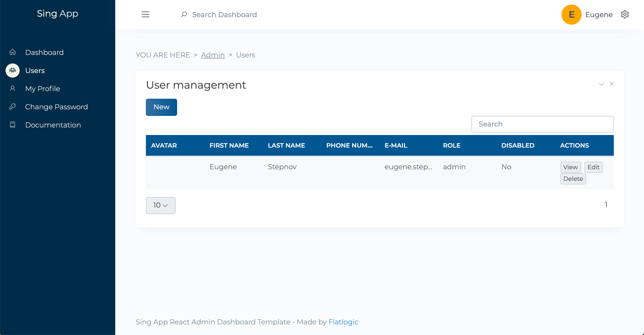Click the Edit button for Eugene Stepnov

pos(593,167)
